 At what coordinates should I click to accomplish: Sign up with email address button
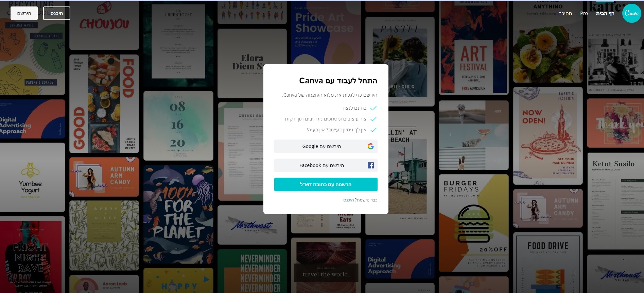click(326, 184)
